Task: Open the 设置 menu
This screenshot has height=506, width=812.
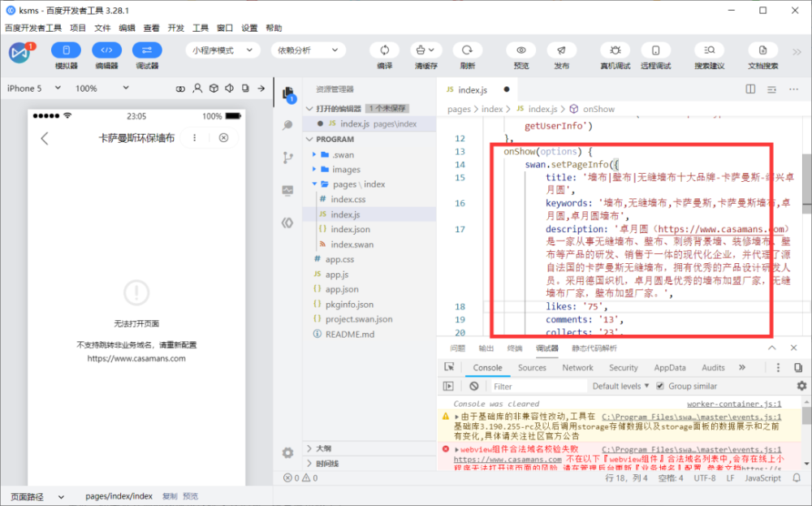Action: pos(249,28)
